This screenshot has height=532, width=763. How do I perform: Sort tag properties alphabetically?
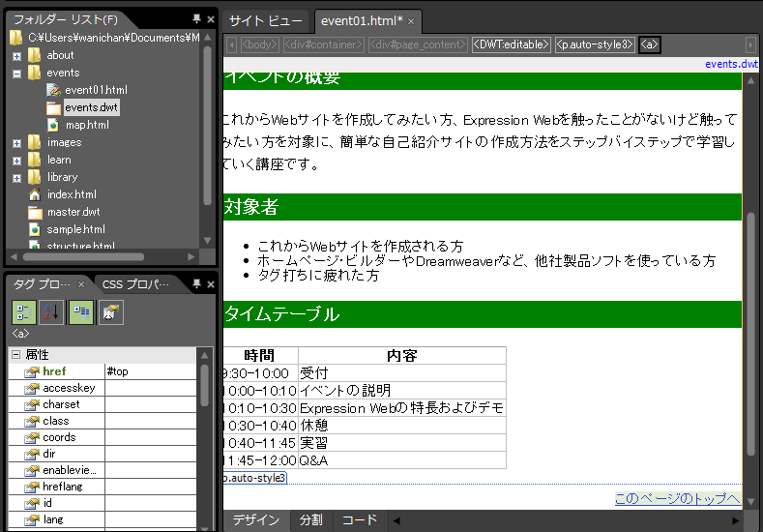(51, 312)
